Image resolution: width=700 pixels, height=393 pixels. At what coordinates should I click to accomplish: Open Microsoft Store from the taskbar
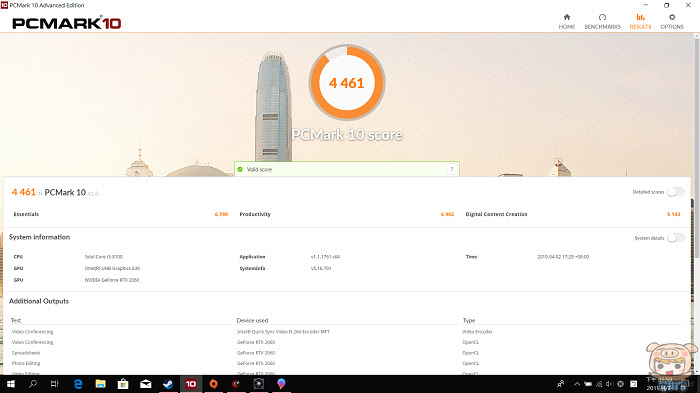tap(123, 384)
